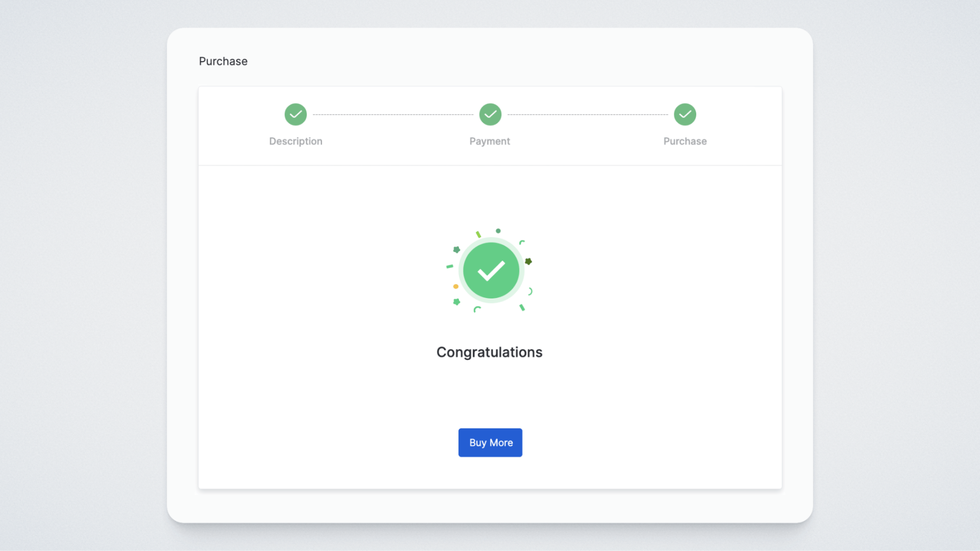This screenshot has height=551, width=980.
Task: Click the green dash left of success circle
Action: [450, 266]
